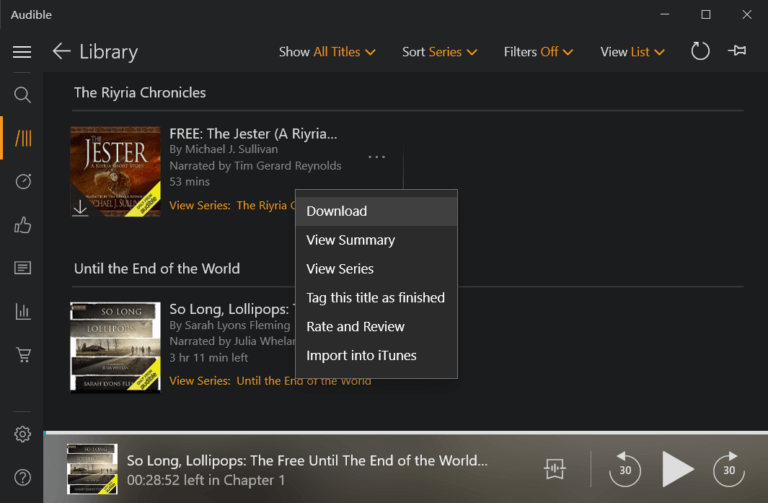Choose View Summary from the context menu
768x503 pixels.
pos(376,240)
